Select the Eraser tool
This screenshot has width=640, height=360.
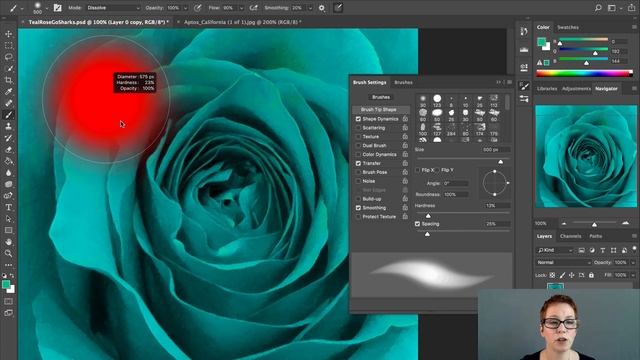pyautogui.click(x=9, y=149)
